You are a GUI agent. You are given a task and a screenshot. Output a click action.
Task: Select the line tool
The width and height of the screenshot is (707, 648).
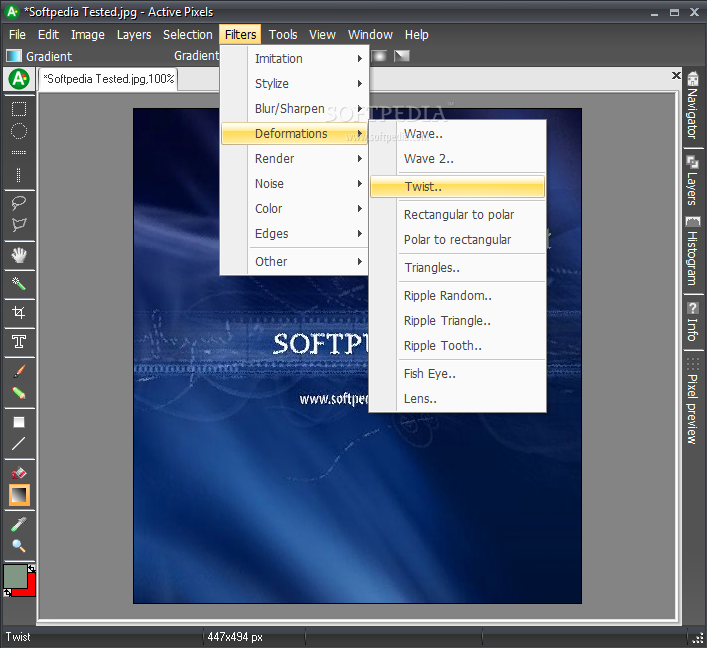coord(18,444)
